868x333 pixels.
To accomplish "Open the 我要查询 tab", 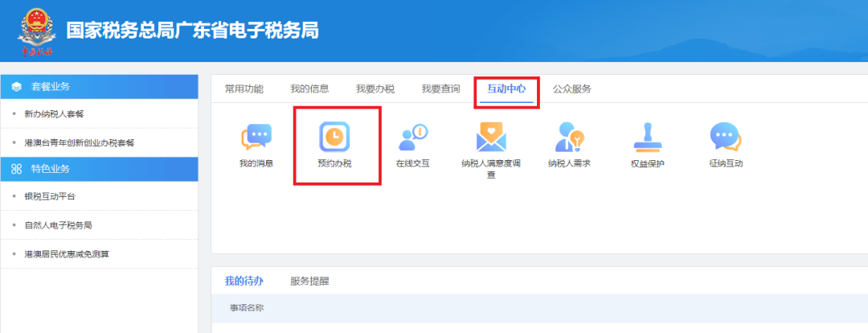I will pyautogui.click(x=440, y=89).
